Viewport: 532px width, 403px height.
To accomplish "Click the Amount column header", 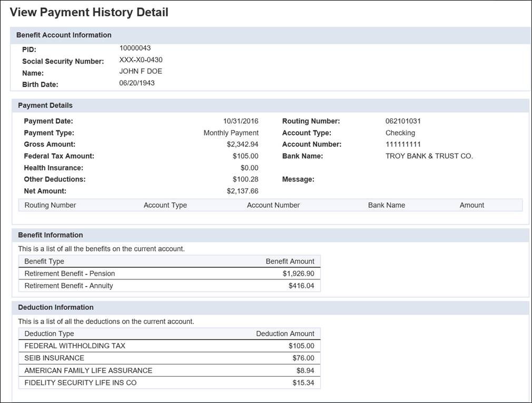I will (x=471, y=205).
